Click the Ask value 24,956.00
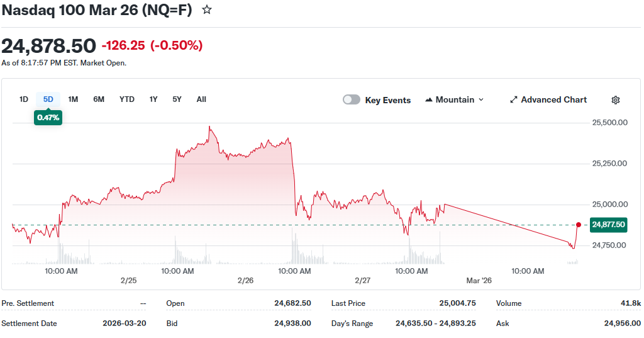Screen dimensions: 644x338 pyautogui.click(x=622, y=324)
